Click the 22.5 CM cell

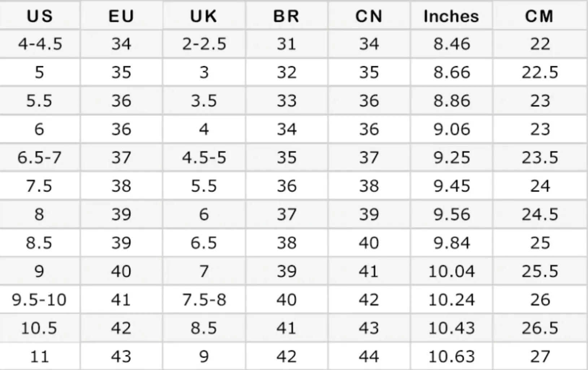point(540,72)
